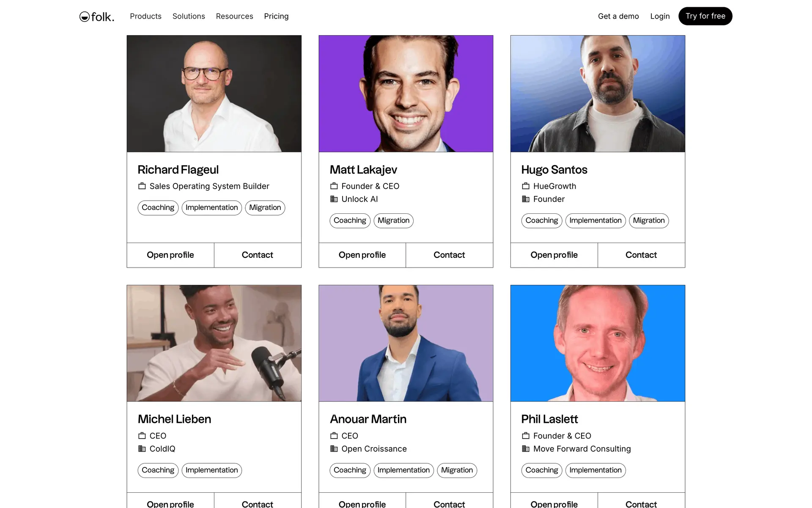Expand the Solutions menu
This screenshot has width=812, height=508.
point(189,16)
